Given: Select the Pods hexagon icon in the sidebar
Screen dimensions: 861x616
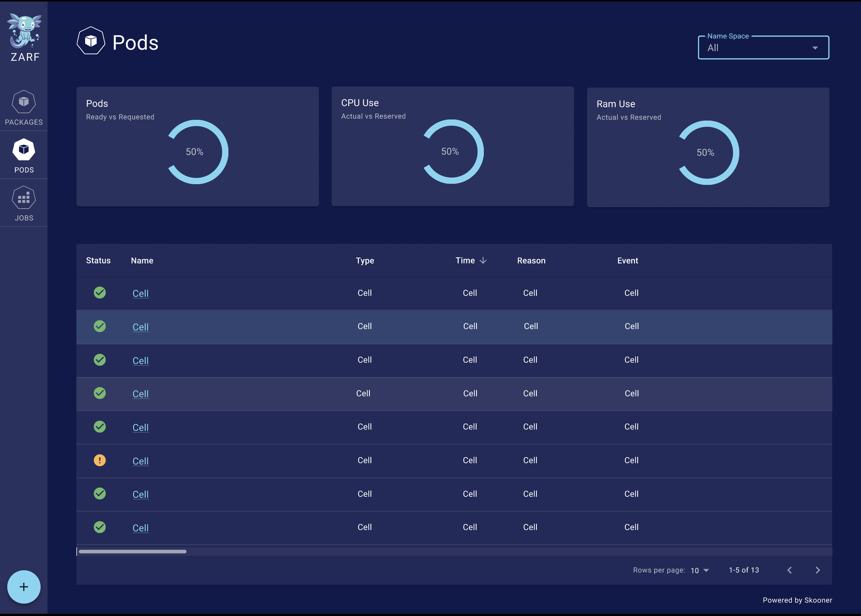Looking at the screenshot, I should (23, 149).
